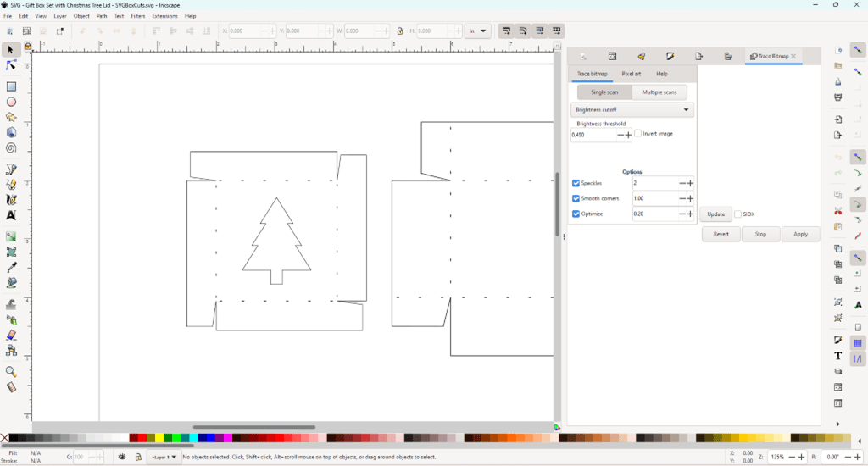Open the Extensions menu

pyautogui.click(x=164, y=16)
